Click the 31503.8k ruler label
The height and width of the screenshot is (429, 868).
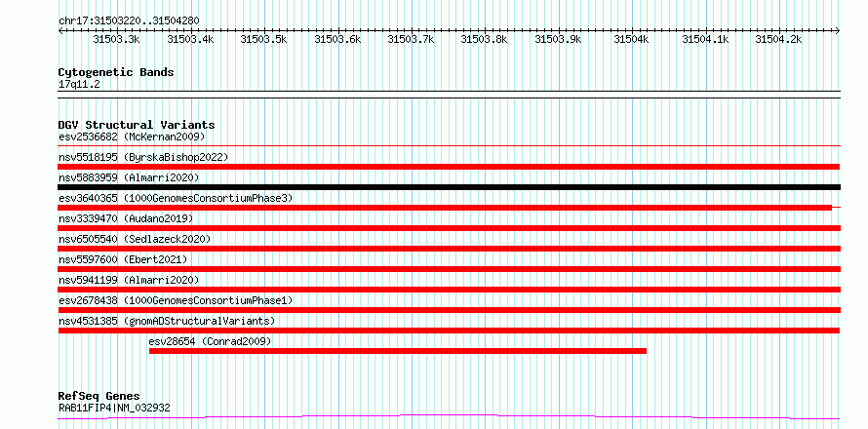pos(484,39)
